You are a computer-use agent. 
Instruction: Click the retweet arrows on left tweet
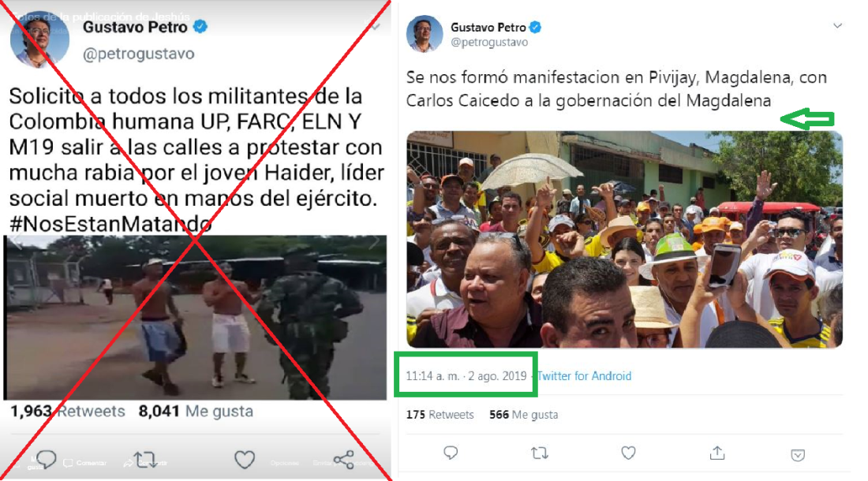tap(146, 460)
